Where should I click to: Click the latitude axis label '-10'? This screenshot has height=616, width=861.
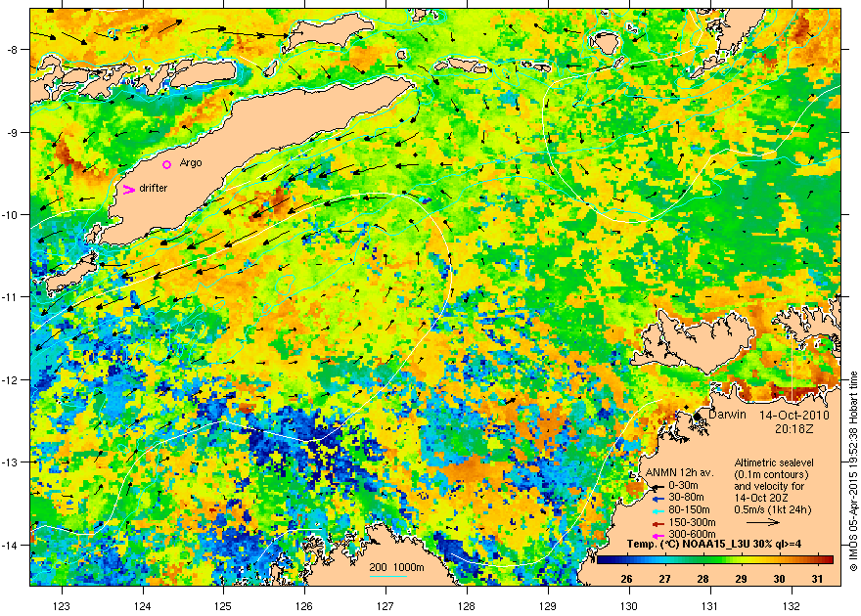pyautogui.click(x=10, y=214)
